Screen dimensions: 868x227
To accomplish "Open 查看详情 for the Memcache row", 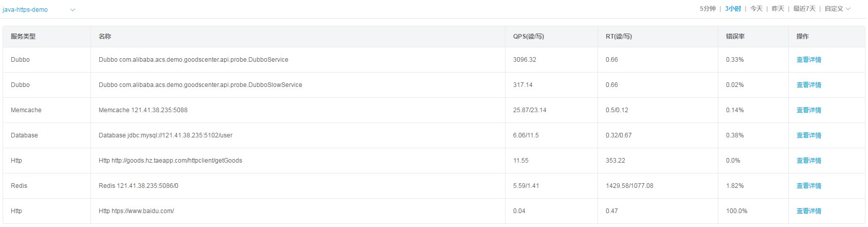I will pos(809,110).
